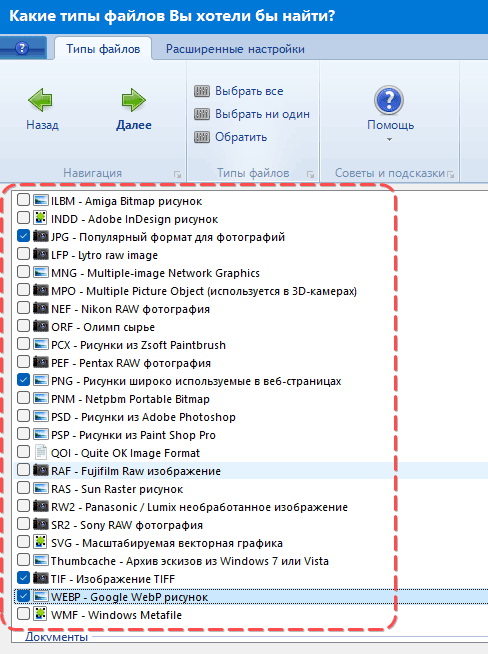Select the INDD Adobe InDesign row text
This screenshot has width=488, height=654.
coord(134,219)
